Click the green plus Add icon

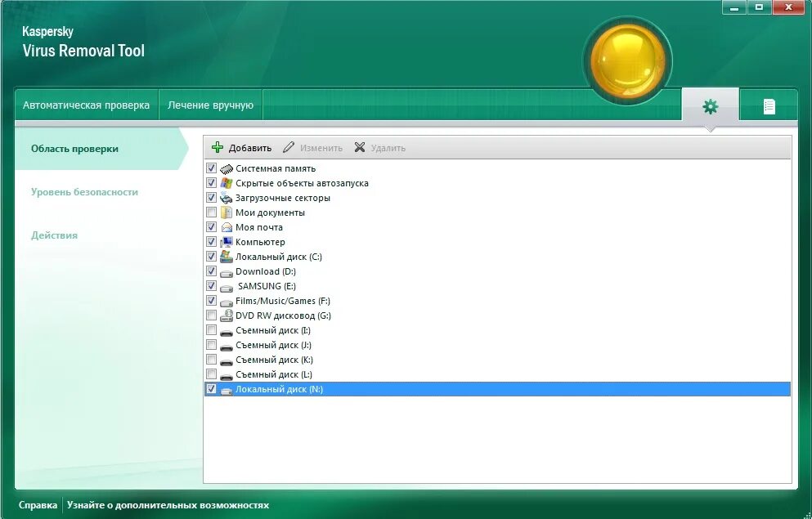point(218,147)
